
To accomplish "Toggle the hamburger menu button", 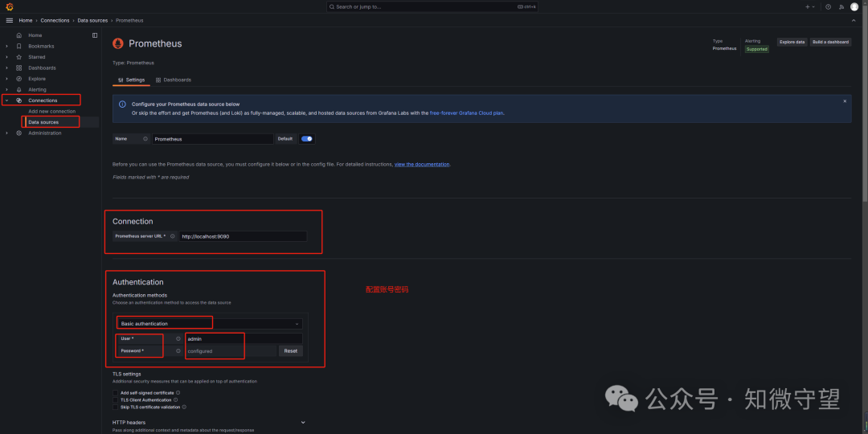I will point(10,20).
